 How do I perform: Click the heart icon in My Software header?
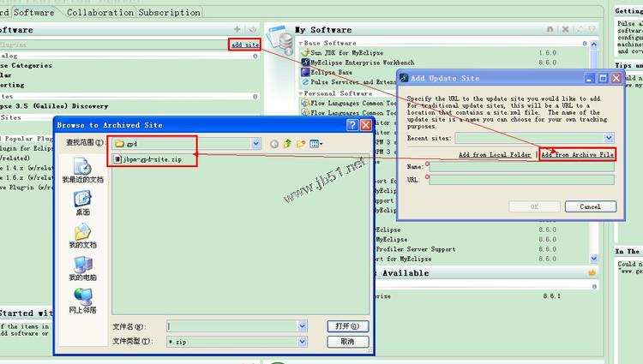[x=592, y=29]
